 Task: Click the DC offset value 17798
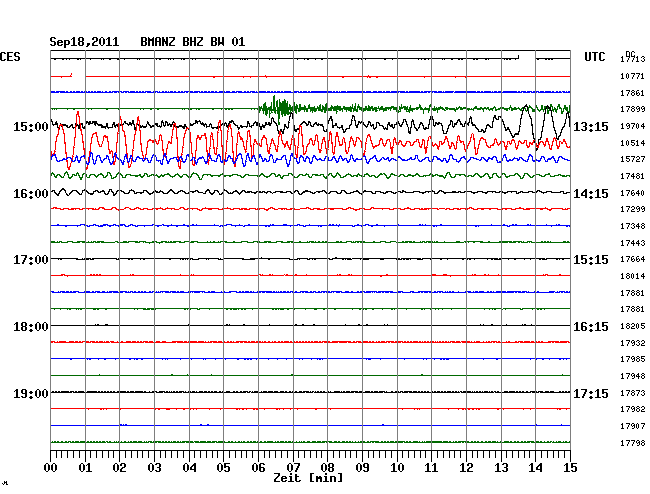633,443
